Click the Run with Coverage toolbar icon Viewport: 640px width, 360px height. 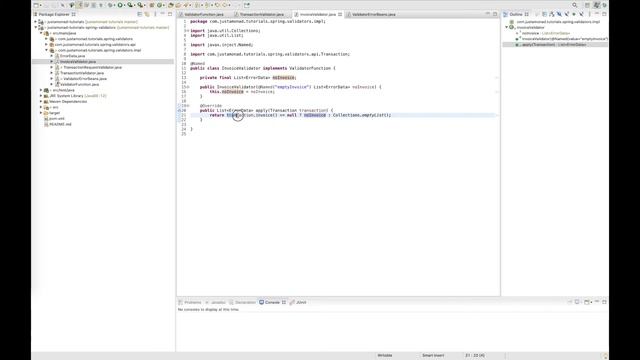130,5
